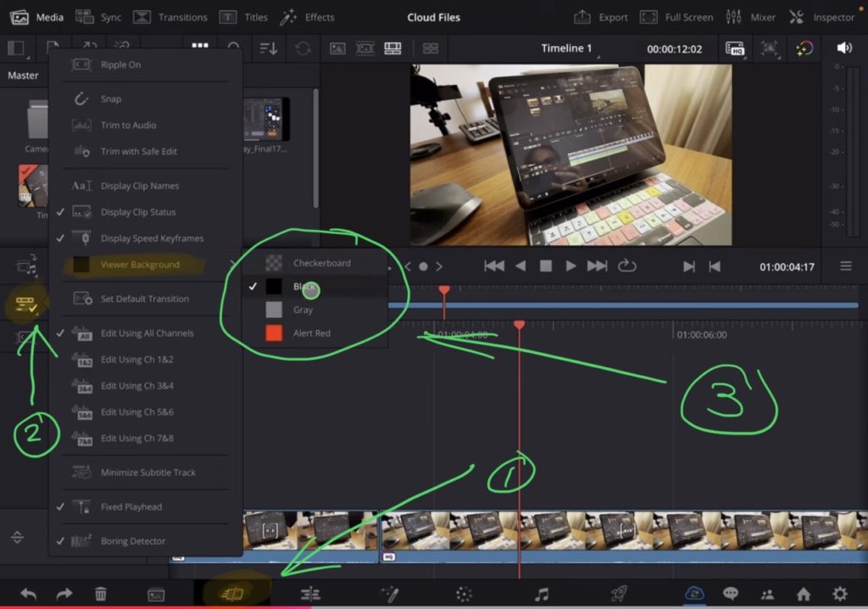The height and width of the screenshot is (609, 868).
Task: Open the settings gear on bottom toolbar
Action: (839, 593)
